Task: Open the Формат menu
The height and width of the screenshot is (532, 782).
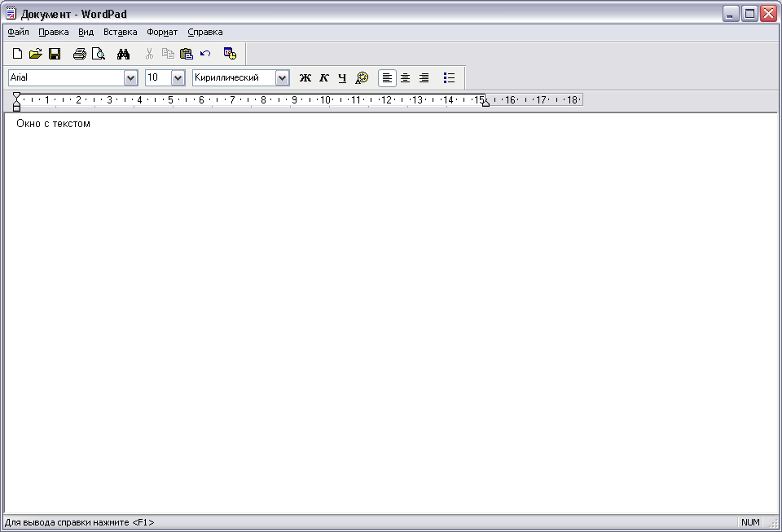Action: click(x=162, y=32)
